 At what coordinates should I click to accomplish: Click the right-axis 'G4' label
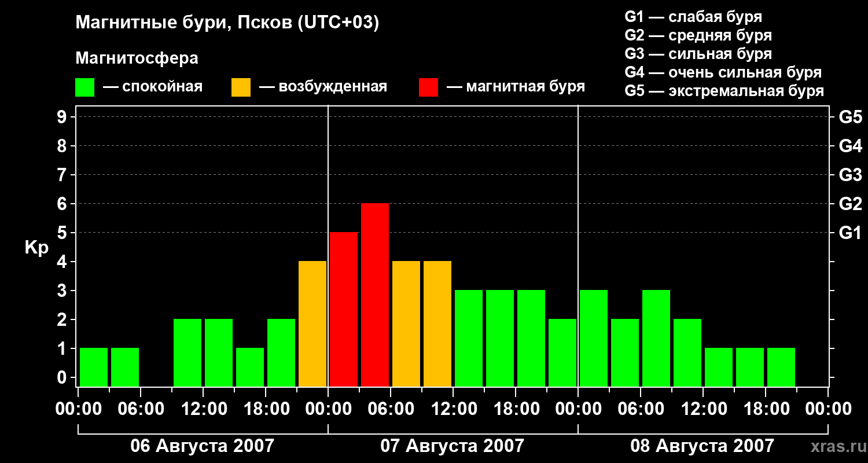click(x=851, y=146)
